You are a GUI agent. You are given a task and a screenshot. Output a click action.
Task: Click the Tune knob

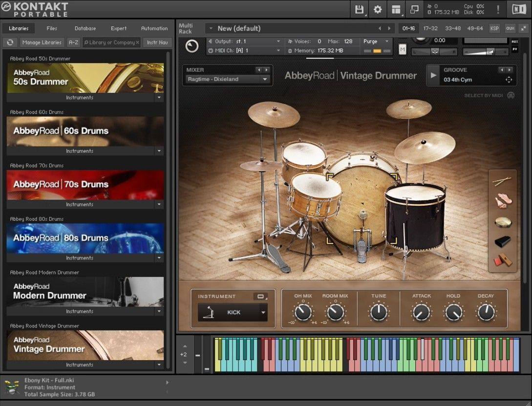click(x=379, y=312)
